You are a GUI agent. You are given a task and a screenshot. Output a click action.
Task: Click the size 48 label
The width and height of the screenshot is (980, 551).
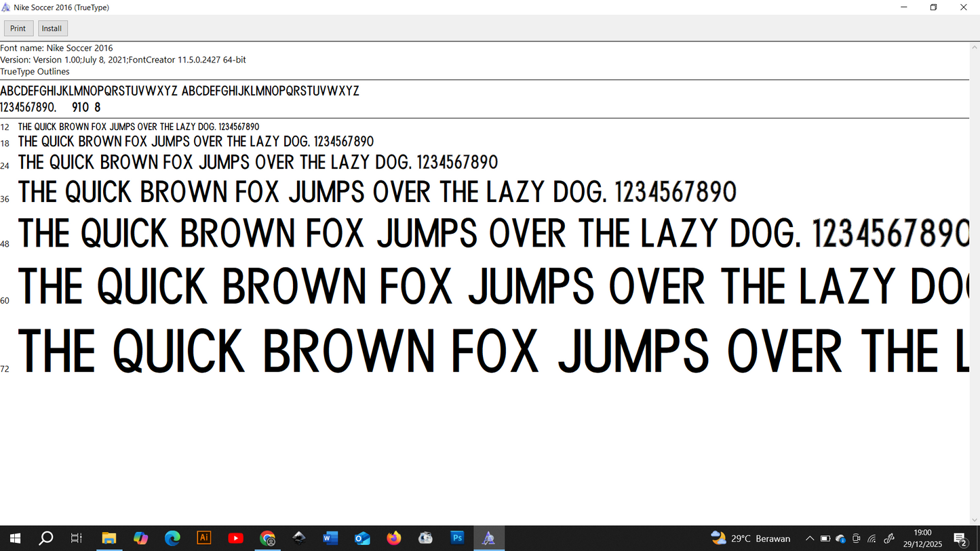(x=5, y=244)
